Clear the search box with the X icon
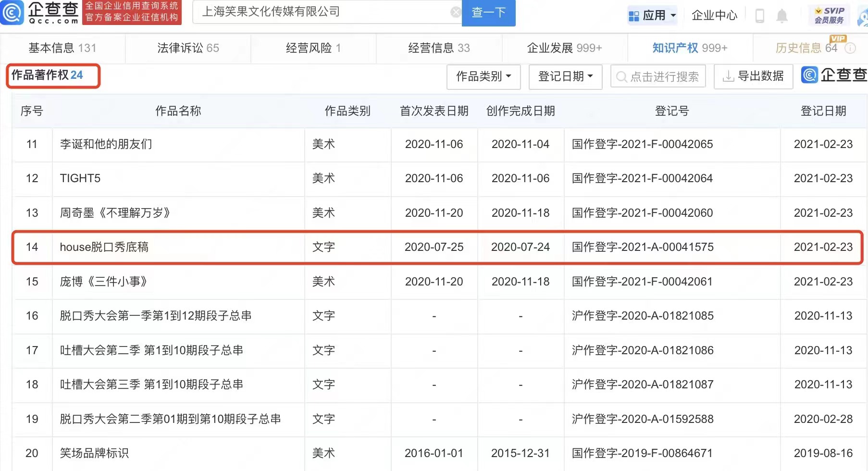The width and height of the screenshot is (868, 471). point(456,12)
